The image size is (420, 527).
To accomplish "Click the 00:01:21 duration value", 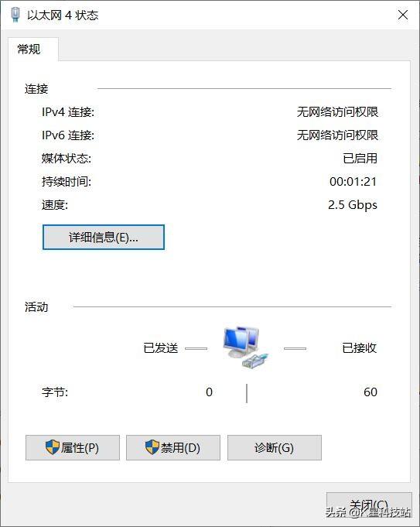I will click(x=353, y=182).
